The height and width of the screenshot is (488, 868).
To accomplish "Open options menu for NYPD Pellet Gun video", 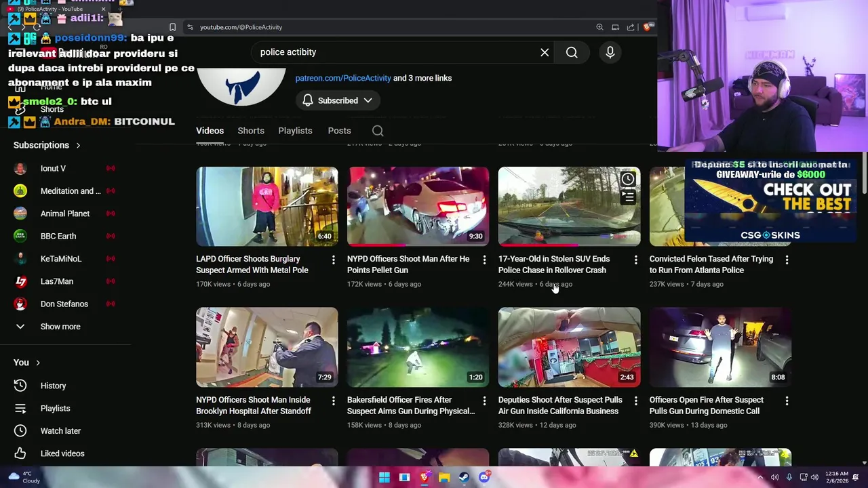I will point(484,260).
